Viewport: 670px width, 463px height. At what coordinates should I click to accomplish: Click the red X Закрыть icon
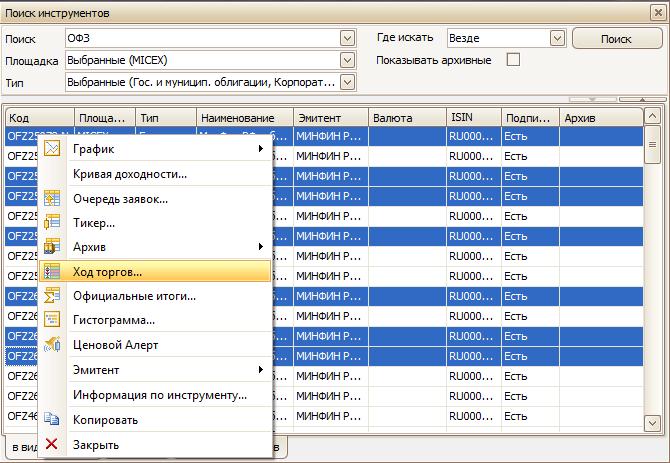coord(53,445)
